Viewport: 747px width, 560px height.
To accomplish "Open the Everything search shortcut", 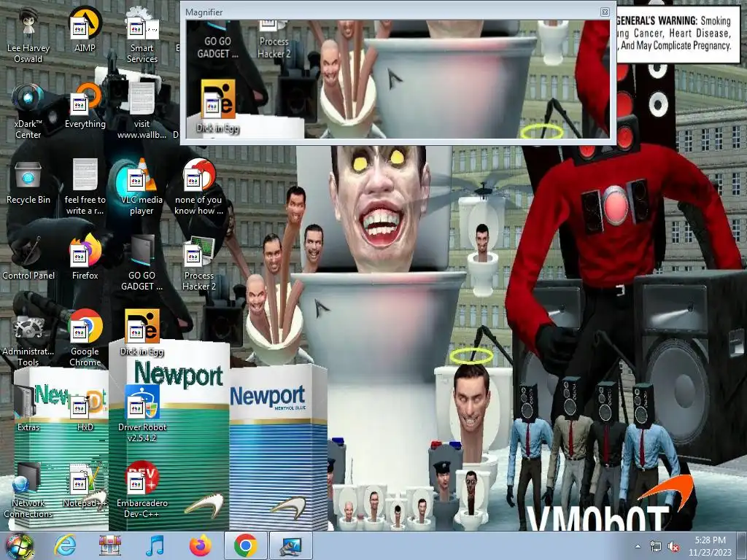I will point(85,106).
